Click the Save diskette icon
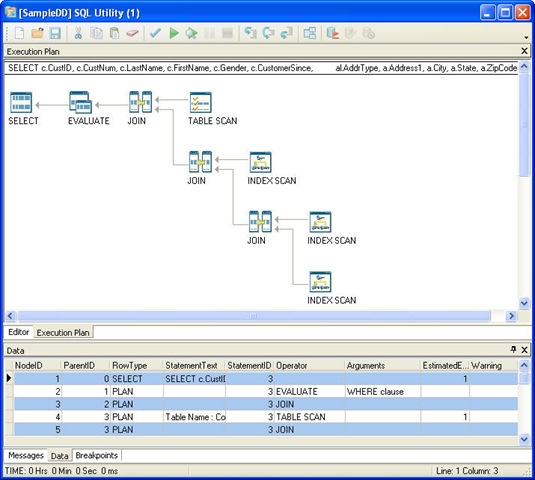This screenshot has width=535, height=480. coord(55,33)
